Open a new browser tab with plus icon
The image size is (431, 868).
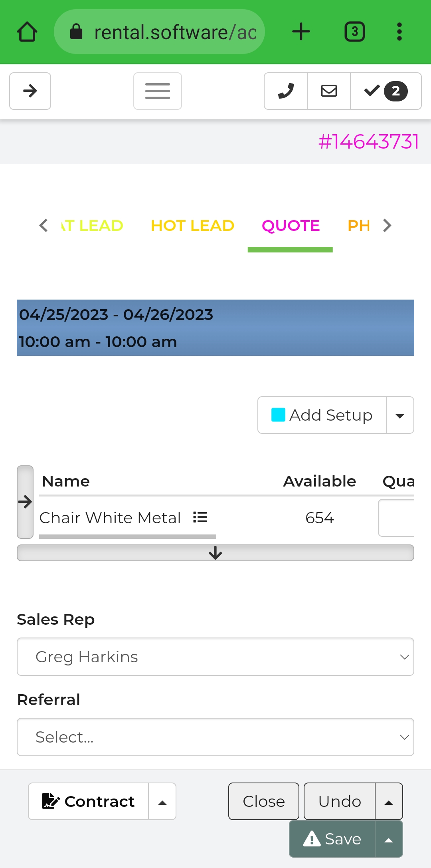point(301,32)
